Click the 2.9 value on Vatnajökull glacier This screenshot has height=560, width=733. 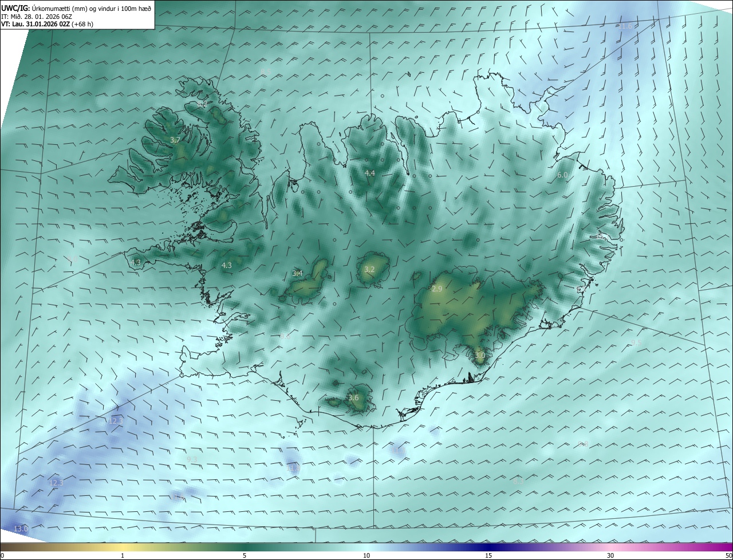(x=437, y=289)
